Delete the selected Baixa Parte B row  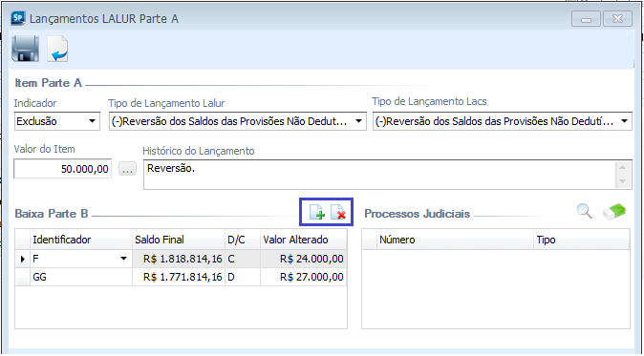[338, 213]
